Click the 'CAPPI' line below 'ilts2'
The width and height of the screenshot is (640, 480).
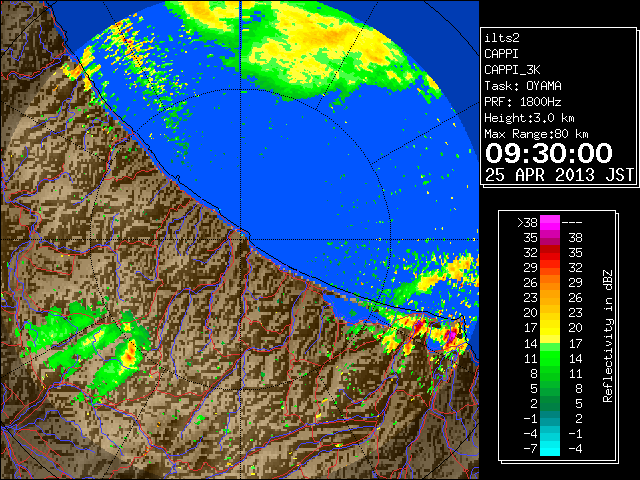pos(502,54)
